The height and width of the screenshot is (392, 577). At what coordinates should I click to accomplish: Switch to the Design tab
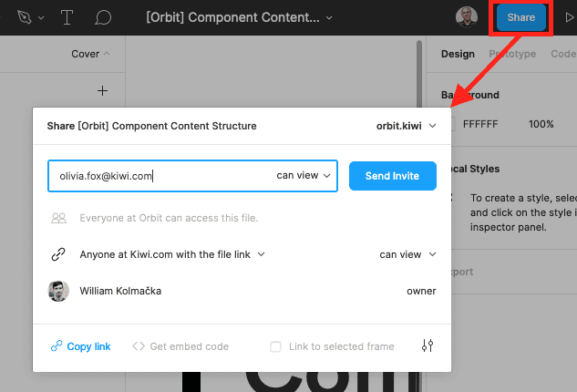[x=458, y=54]
